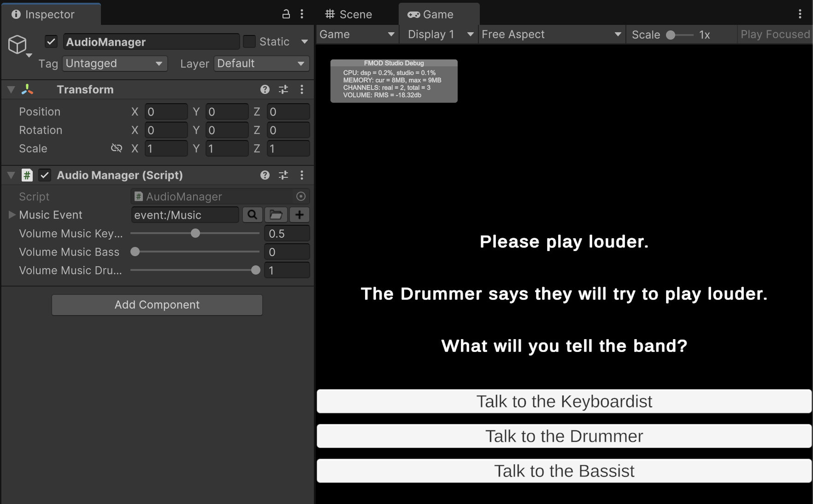The width and height of the screenshot is (813, 504).
Task: Toggle the Scale constrained proportions link icon
Action: 117,148
